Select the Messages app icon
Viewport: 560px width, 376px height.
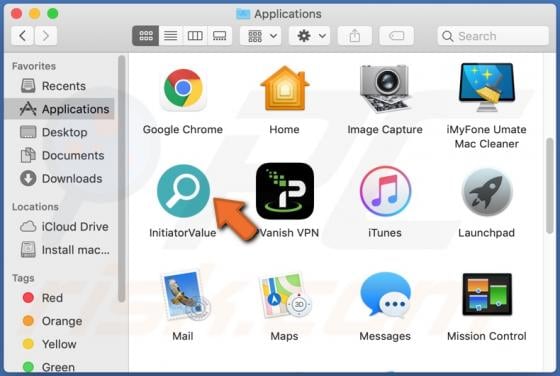[x=385, y=295]
